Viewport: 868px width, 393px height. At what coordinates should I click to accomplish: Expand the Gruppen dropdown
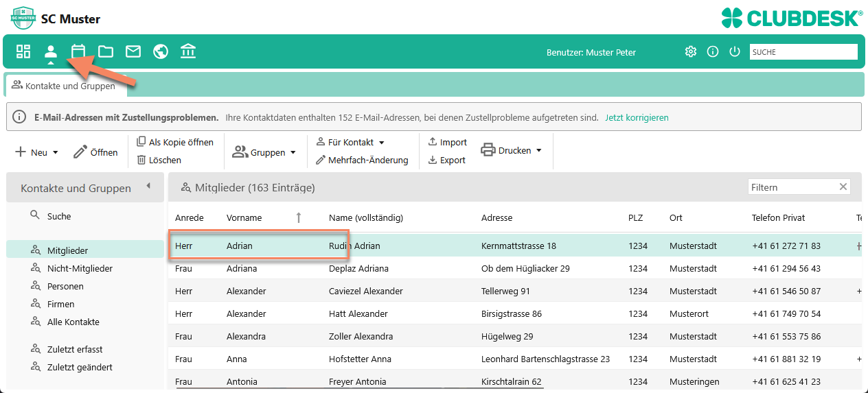coord(264,152)
